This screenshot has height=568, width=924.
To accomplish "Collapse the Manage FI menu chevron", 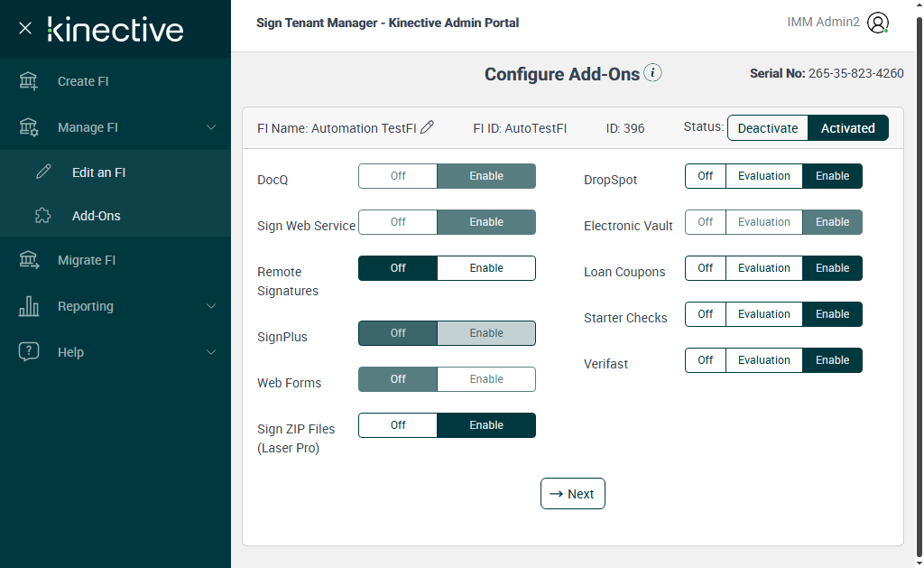I will [211, 127].
